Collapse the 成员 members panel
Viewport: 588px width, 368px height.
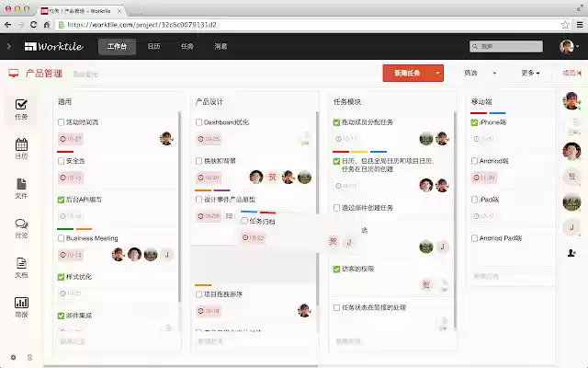click(x=571, y=73)
